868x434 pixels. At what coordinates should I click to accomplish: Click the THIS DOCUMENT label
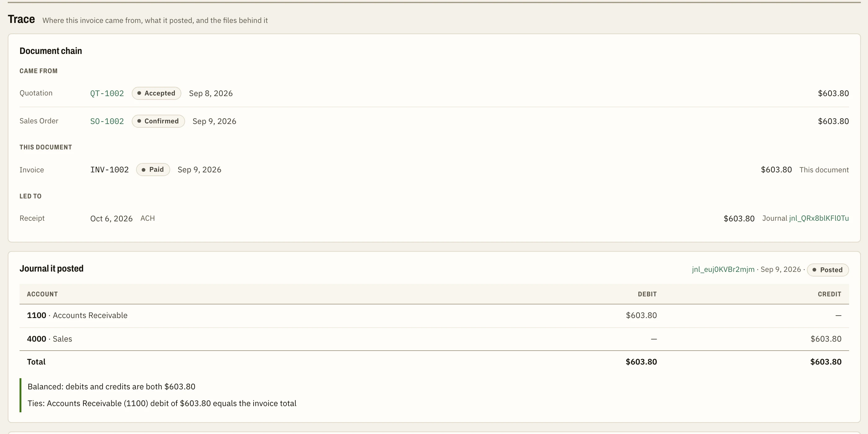(x=46, y=147)
